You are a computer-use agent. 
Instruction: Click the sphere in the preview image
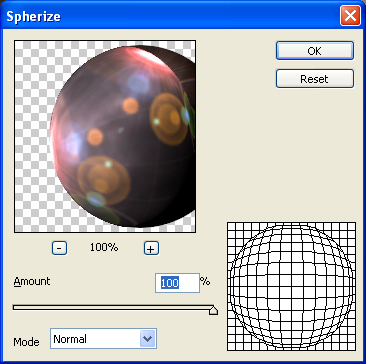pyautogui.click(x=123, y=137)
